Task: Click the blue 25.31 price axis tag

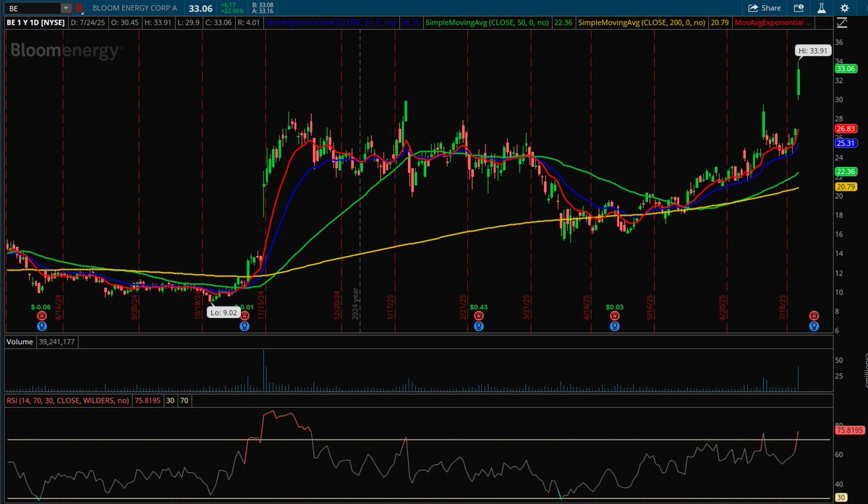Action: point(846,143)
